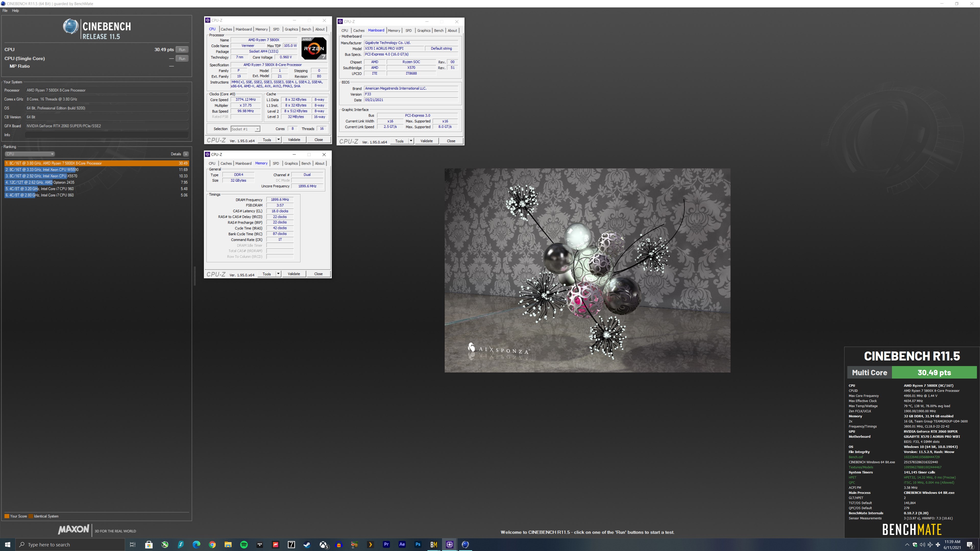
Task: Expand the Tools dropdown arrow in the Mainboard window
Action: (x=411, y=141)
